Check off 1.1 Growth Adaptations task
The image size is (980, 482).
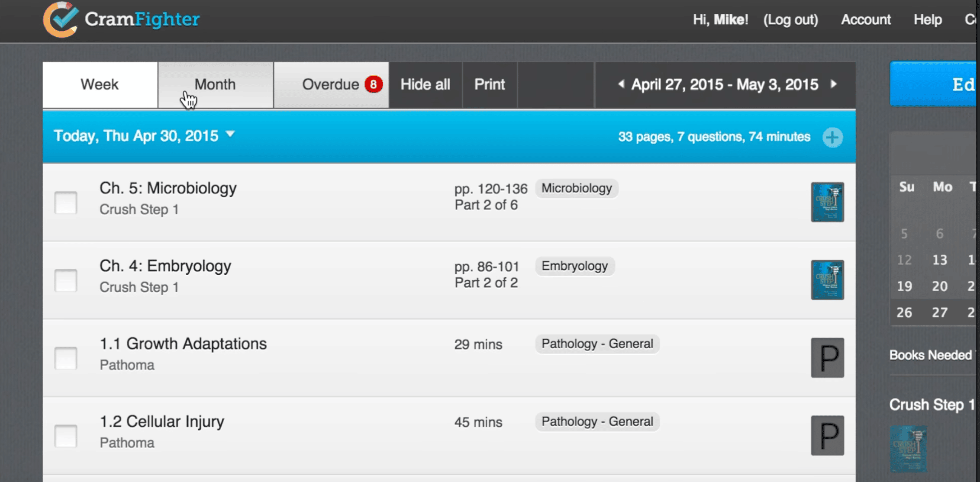(66, 358)
